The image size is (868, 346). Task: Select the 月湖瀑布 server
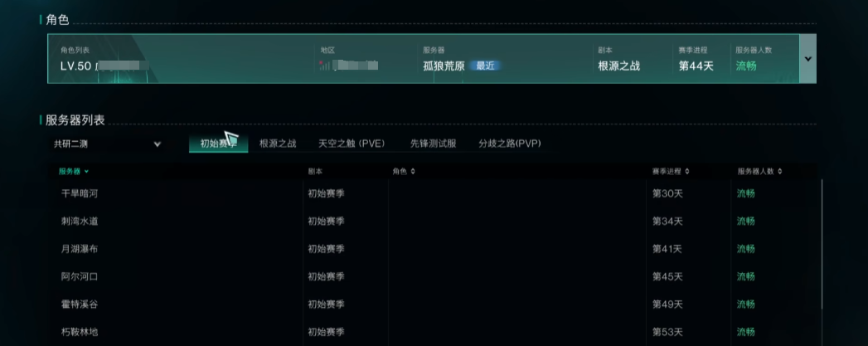(80, 249)
